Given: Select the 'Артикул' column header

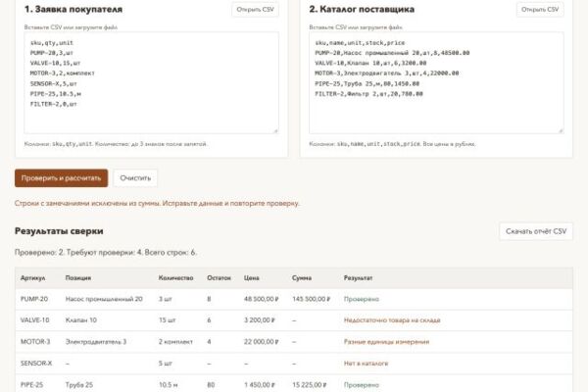Looking at the screenshot, I should point(33,278).
